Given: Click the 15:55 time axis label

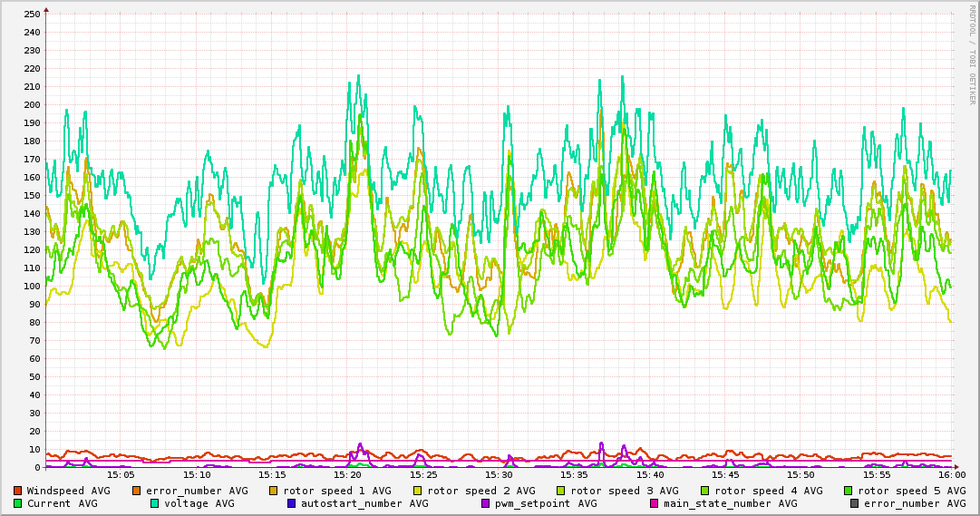Looking at the screenshot, I should (877, 475).
